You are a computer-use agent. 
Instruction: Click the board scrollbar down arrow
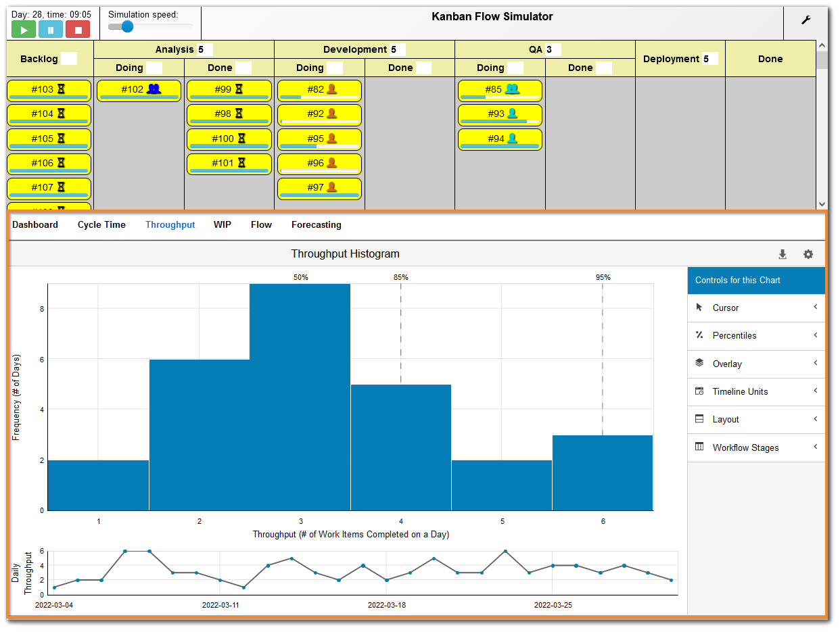pos(822,204)
